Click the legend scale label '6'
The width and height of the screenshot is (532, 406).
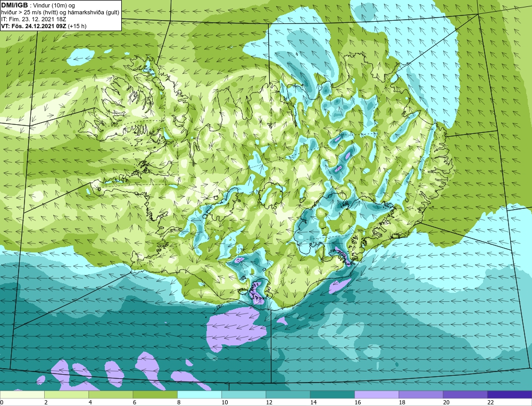[135, 402]
